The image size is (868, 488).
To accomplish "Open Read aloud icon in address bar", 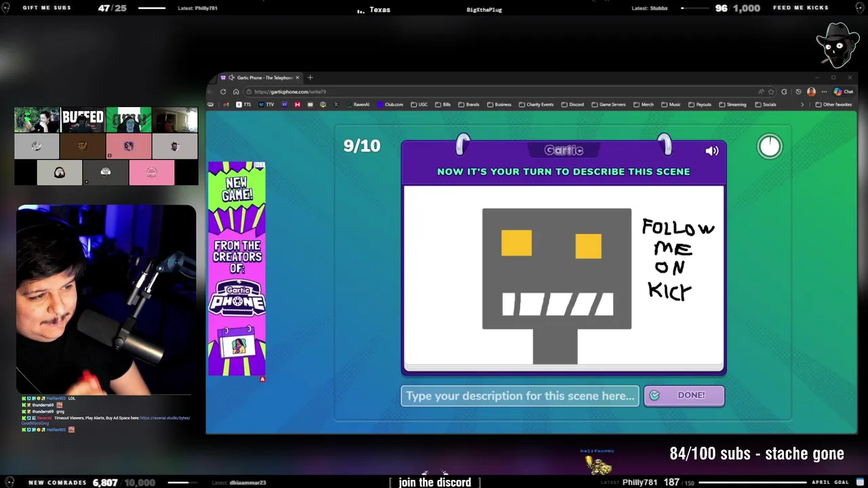I will [x=761, y=91].
